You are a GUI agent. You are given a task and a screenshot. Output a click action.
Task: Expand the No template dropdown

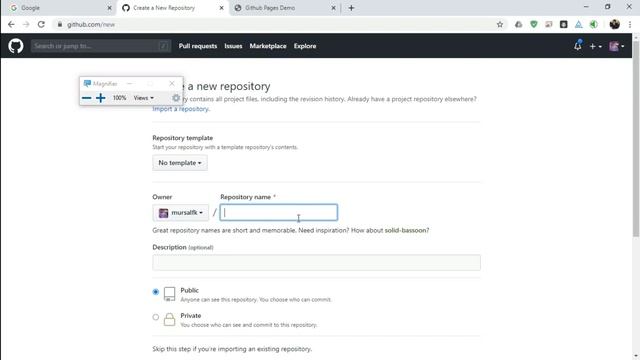click(180, 163)
